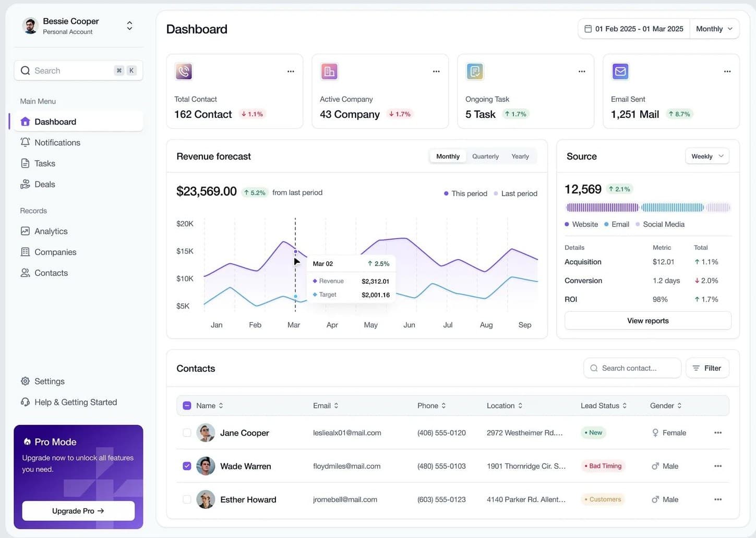Open the Monthly date range dropdown

point(714,29)
